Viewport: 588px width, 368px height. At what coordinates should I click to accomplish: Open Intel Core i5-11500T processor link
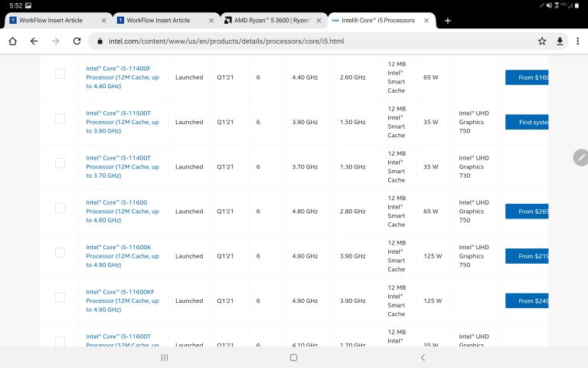point(122,122)
